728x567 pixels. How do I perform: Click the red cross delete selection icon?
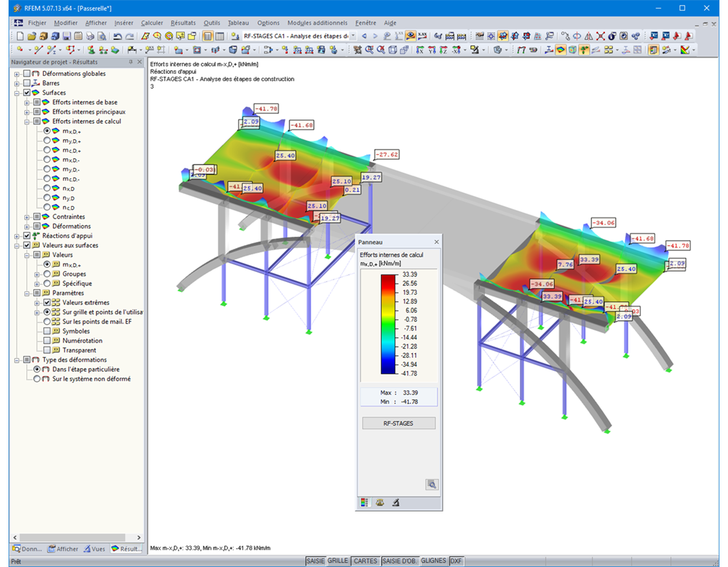click(x=600, y=36)
